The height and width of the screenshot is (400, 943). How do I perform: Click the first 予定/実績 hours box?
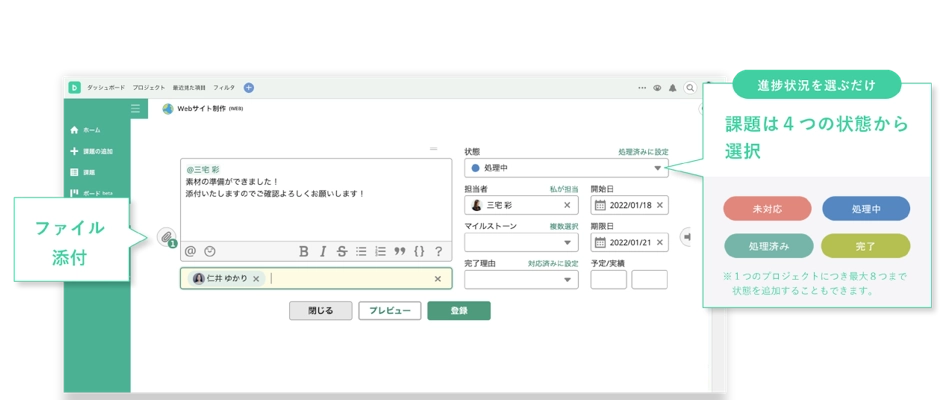point(609,280)
